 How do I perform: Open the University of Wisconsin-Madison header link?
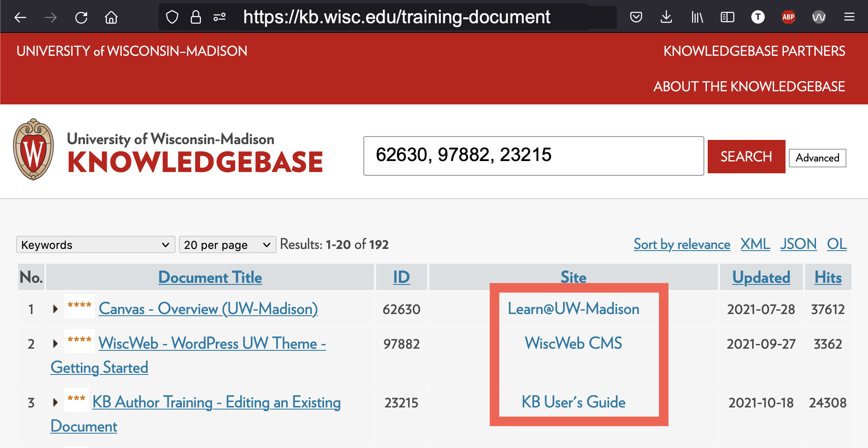click(x=132, y=51)
